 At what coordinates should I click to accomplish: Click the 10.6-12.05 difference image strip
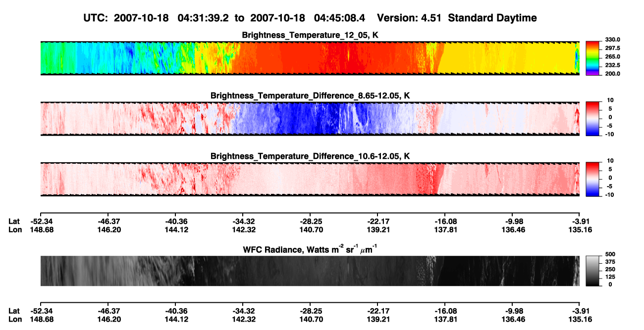click(x=310, y=179)
